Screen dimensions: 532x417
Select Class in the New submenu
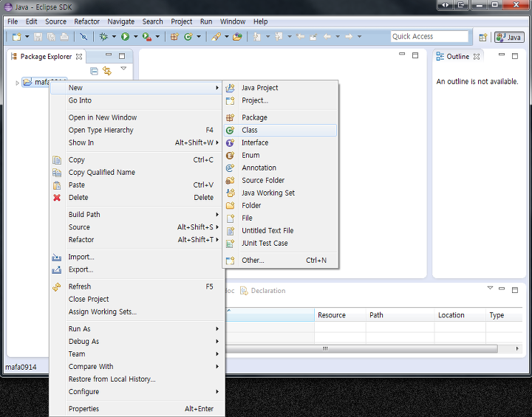[x=281, y=130]
